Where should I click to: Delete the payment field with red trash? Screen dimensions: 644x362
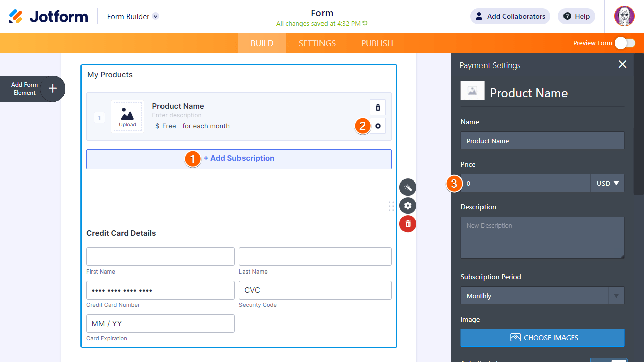click(408, 224)
